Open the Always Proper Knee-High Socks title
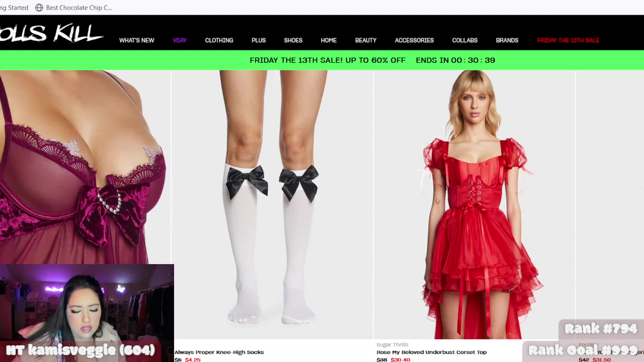Screen dimensions: 644x362 click(x=219, y=352)
